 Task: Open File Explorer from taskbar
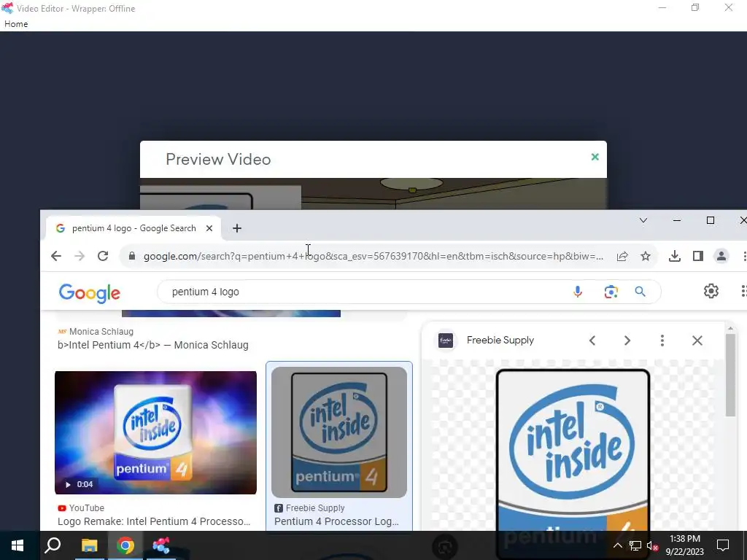89,545
